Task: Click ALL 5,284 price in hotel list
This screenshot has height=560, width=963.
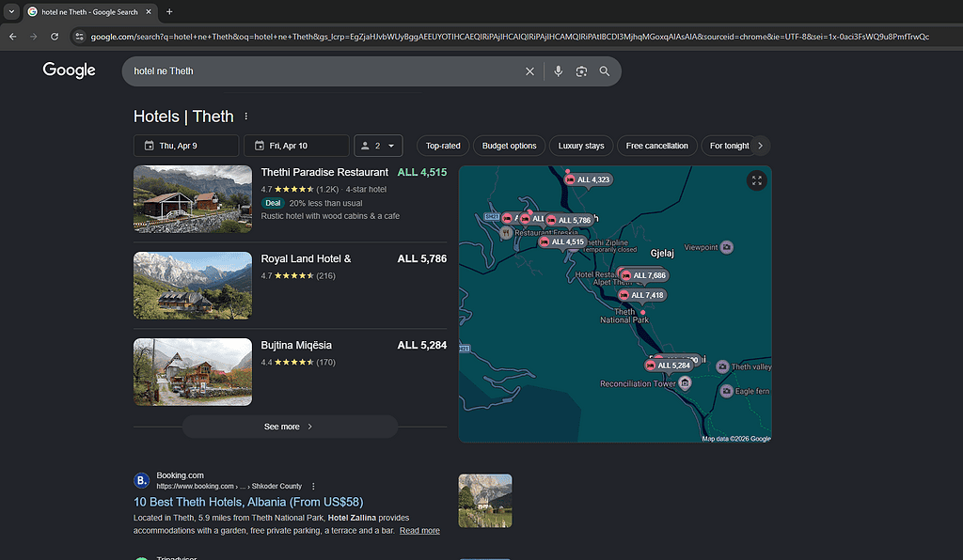Action: point(422,346)
